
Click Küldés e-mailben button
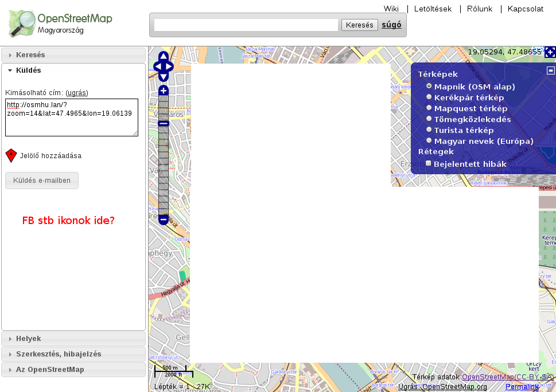click(42, 181)
